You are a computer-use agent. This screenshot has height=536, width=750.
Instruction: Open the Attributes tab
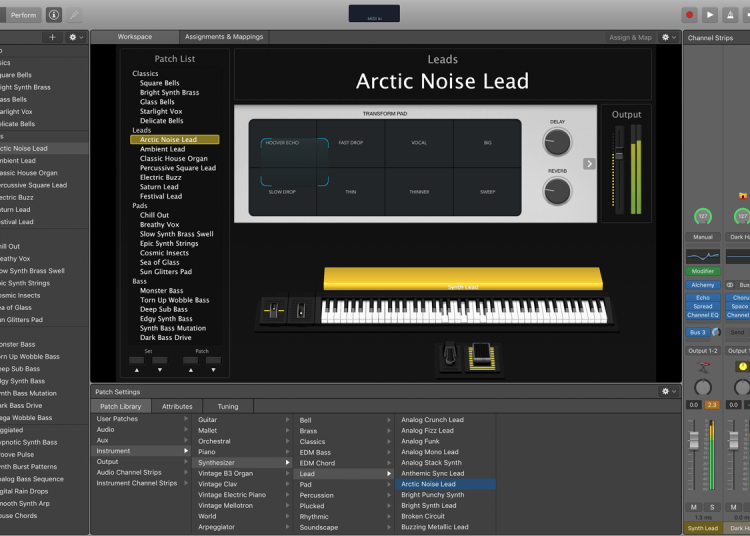point(177,406)
